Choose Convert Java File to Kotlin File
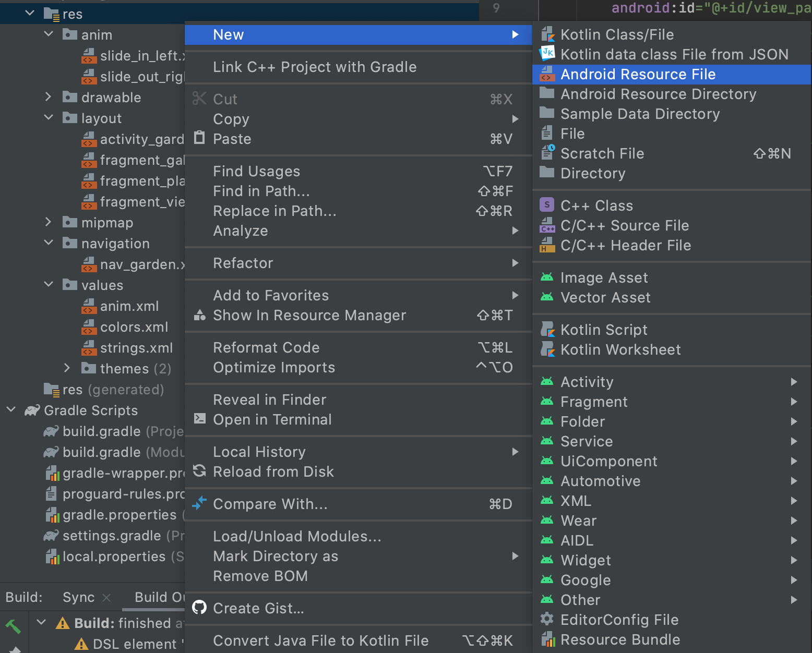Image resolution: width=812 pixels, height=653 pixels. [359, 640]
